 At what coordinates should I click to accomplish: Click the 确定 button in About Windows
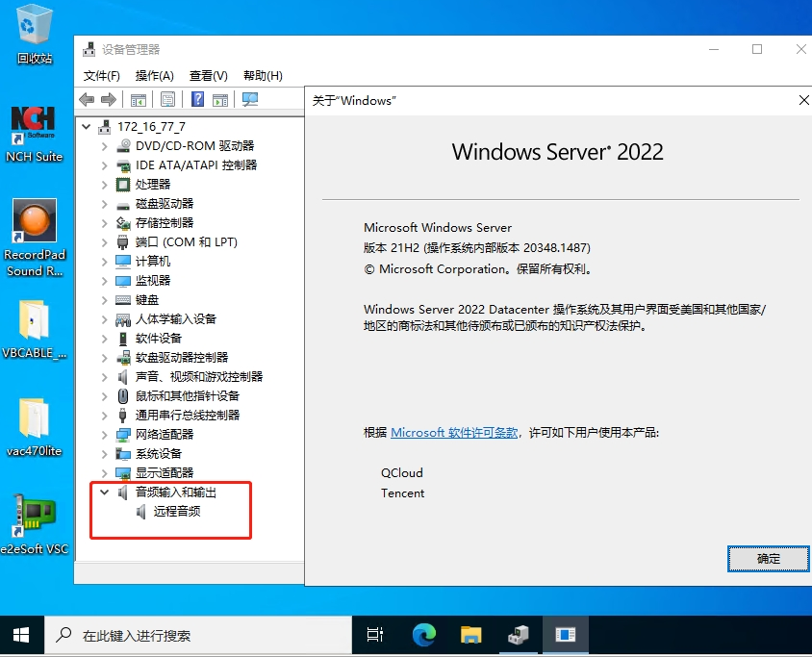click(768, 559)
